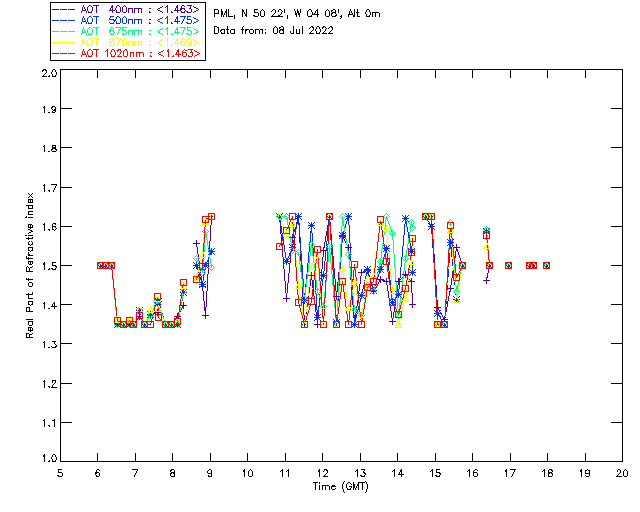Click the 400nm average value <1.463>
This screenshot has height=512, width=640.
[x=178, y=9]
